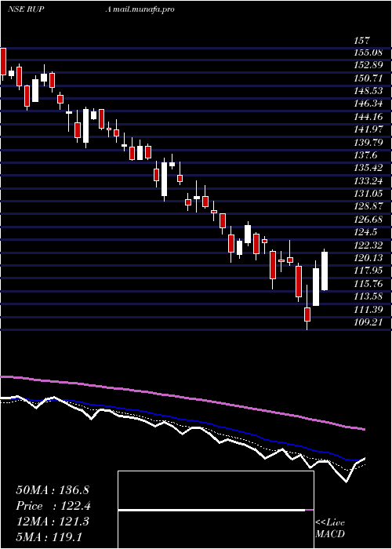Click the 126.68 price level label
Viewport: 392px width, 549px height.
[368, 220]
